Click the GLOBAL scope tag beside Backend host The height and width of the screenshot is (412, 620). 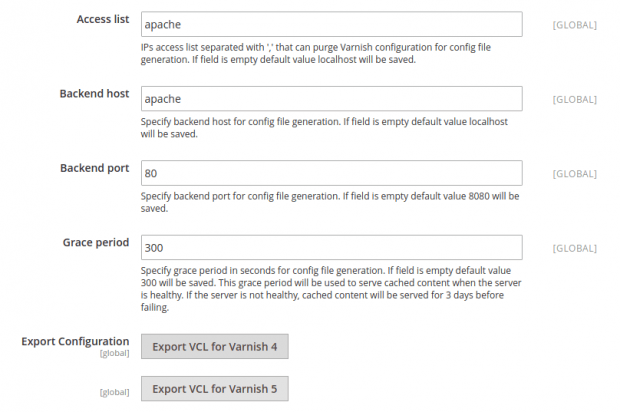(575, 99)
